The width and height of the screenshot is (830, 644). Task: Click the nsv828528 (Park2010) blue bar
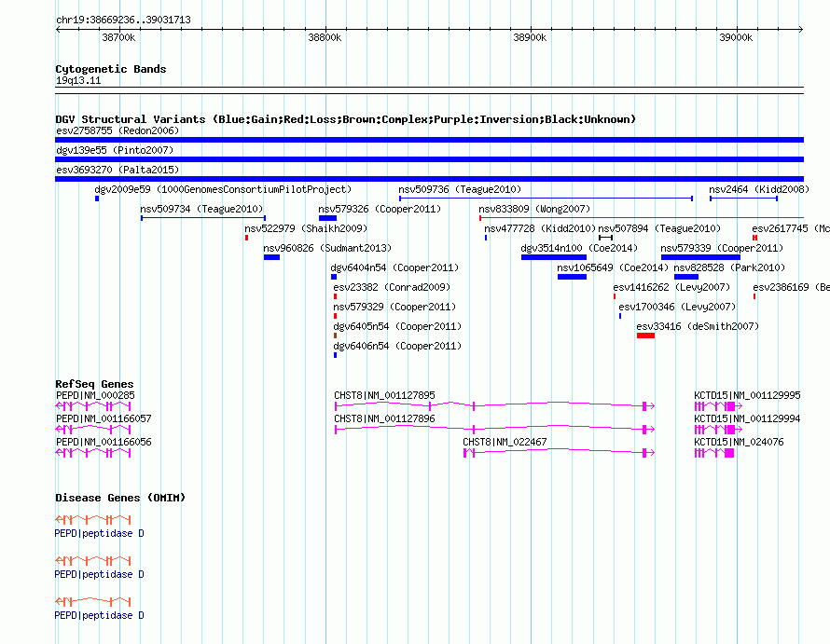(x=686, y=277)
